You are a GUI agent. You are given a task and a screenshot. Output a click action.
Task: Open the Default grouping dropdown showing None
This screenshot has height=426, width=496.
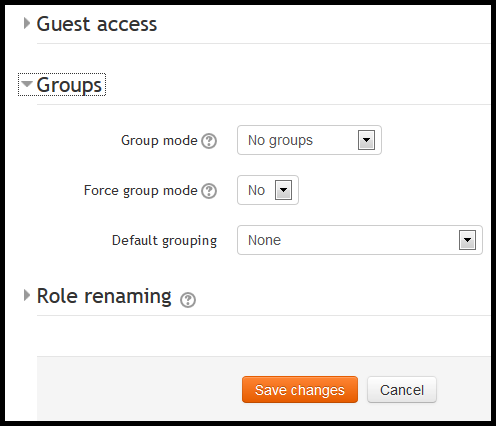click(360, 240)
